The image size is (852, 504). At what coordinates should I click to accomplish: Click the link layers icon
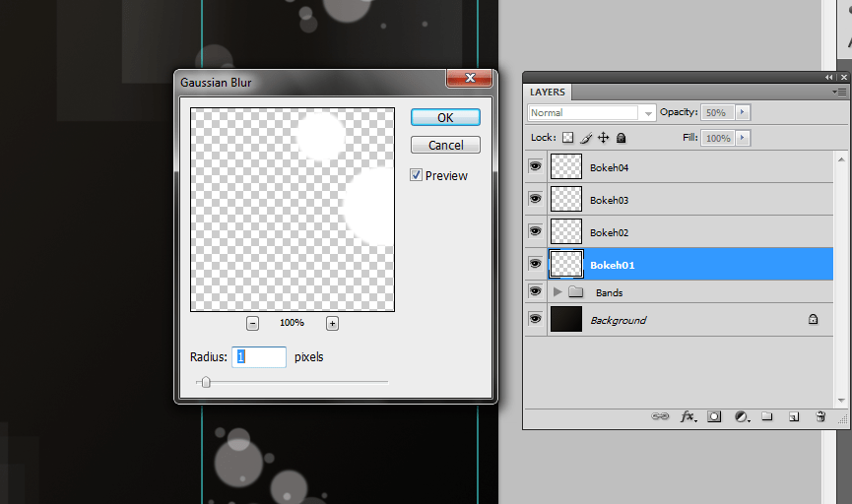[660, 417]
